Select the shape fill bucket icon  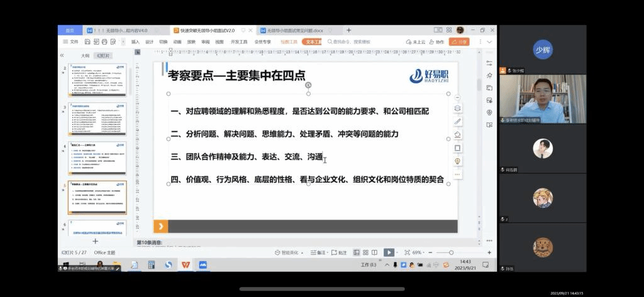457,134
